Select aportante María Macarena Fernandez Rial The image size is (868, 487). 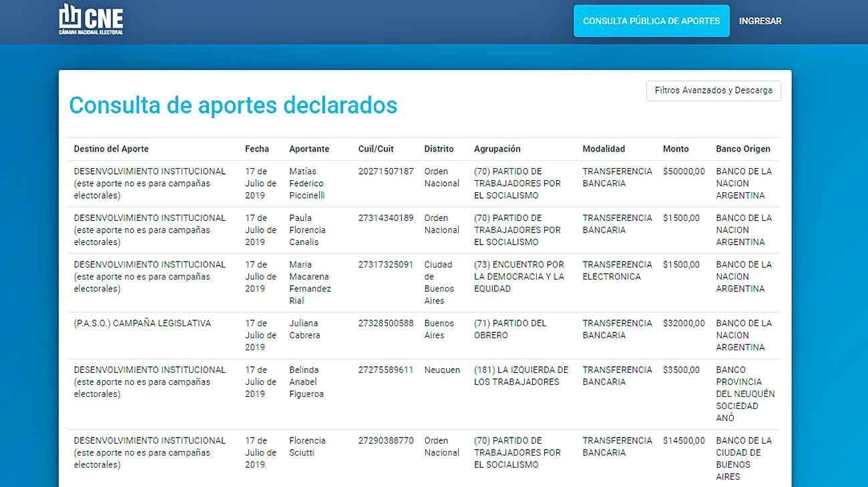pyautogui.click(x=310, y=283)
